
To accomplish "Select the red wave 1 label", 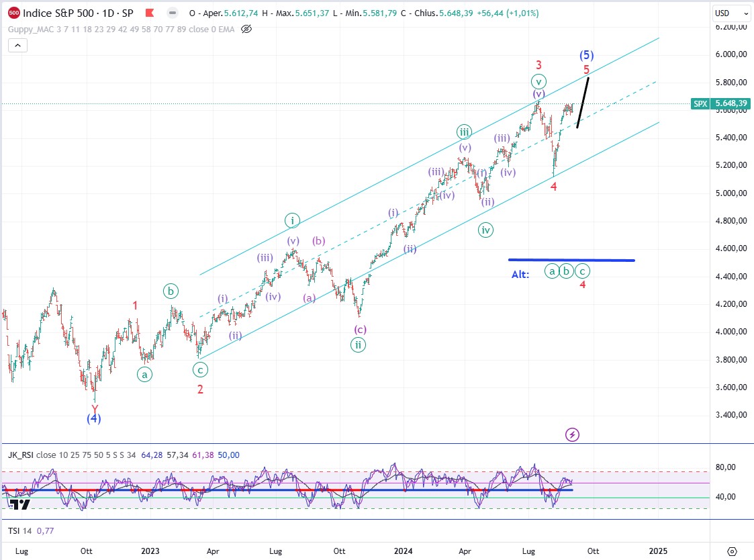I will [135, 306].
